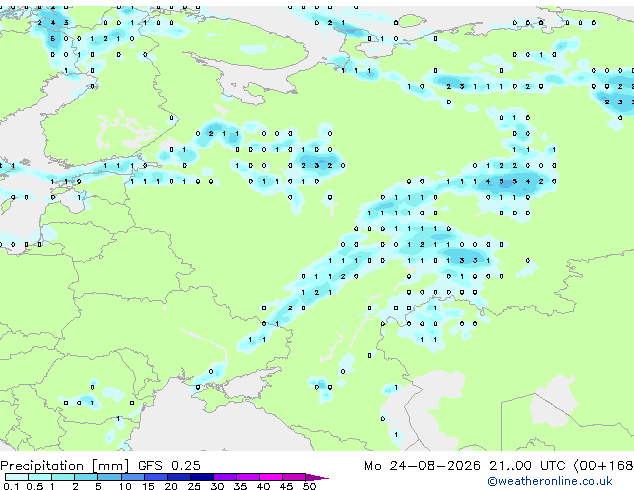Click the 35–40 mm violet legend swatch

(248, 477)
